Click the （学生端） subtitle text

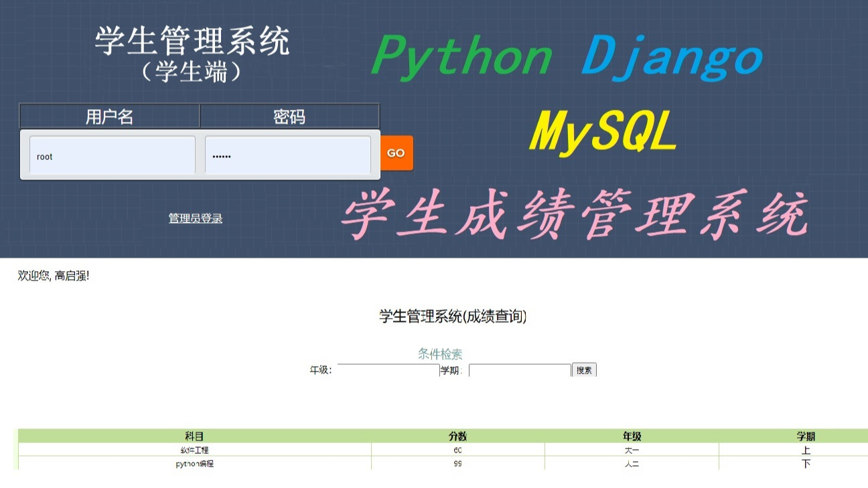point(192,72)
